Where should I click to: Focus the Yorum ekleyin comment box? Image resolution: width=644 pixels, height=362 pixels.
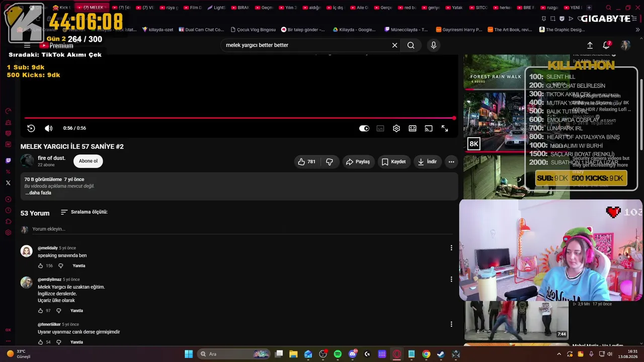coord(243,229)
